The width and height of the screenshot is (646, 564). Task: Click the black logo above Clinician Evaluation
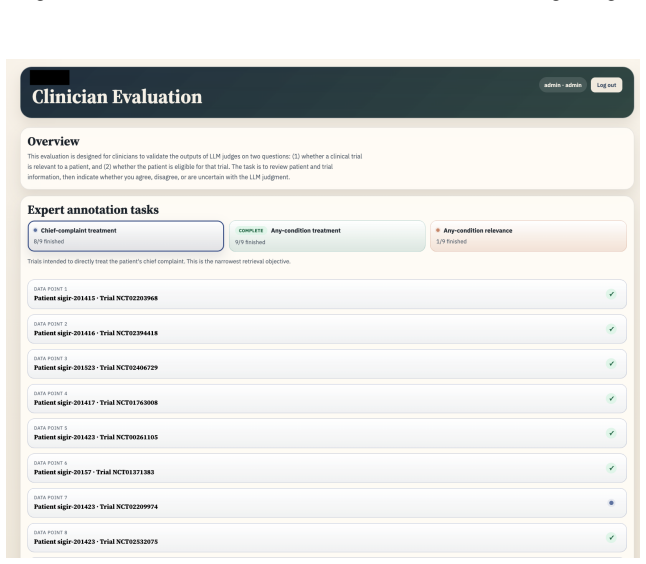(49, 77)
